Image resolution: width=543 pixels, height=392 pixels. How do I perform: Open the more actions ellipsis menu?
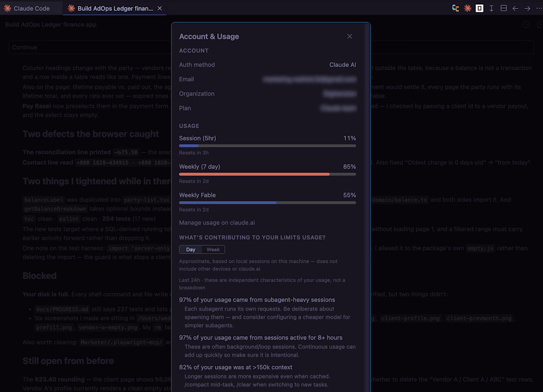[x=539, y=8]
